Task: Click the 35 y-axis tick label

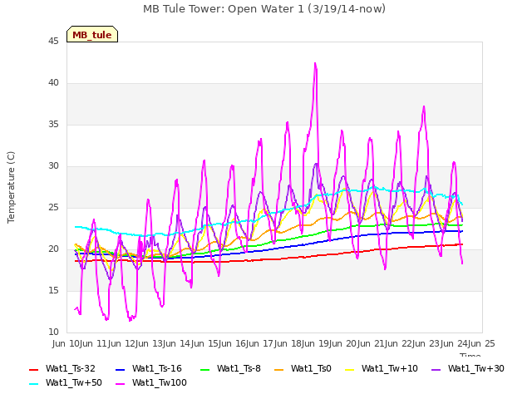Action: [53, 125]
